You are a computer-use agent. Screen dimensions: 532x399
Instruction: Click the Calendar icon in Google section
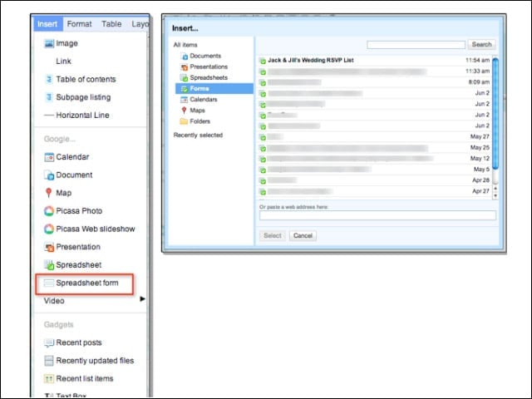[x=49, y=157]
